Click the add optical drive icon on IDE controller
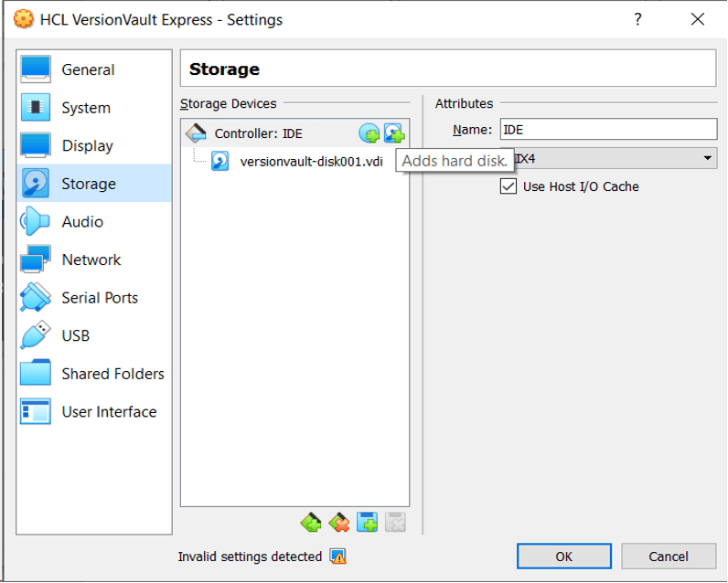This screenshot has width=728, height=583. point(369,133)
